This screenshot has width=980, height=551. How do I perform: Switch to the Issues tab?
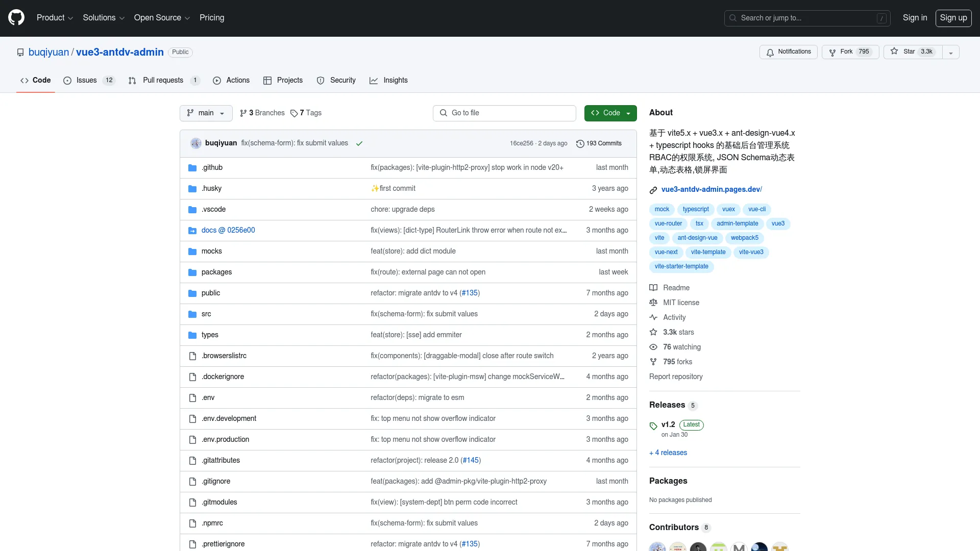pos(90,81)
